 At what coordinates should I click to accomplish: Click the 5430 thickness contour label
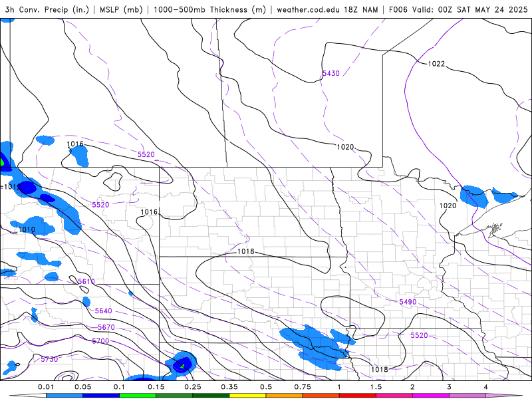point(331,73)
